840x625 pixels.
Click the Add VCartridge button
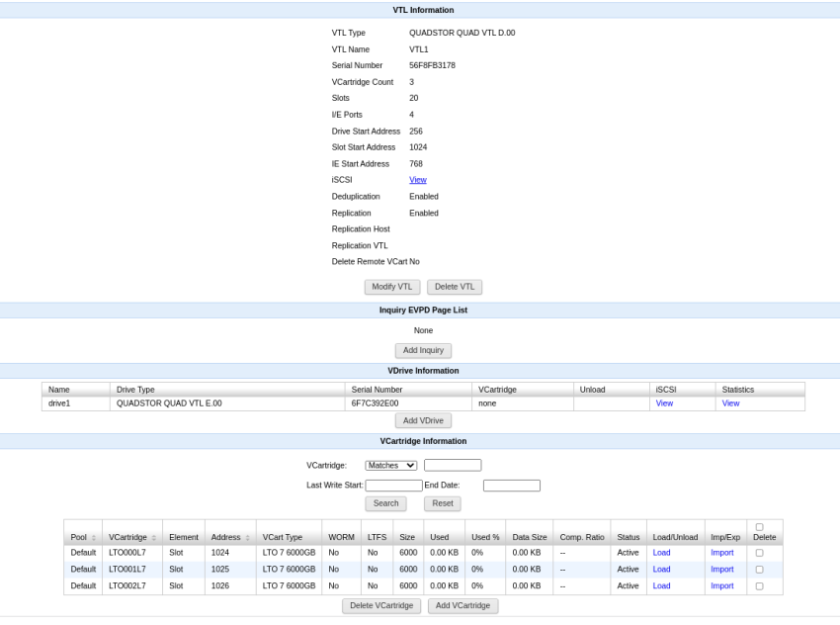coord(462,605)
